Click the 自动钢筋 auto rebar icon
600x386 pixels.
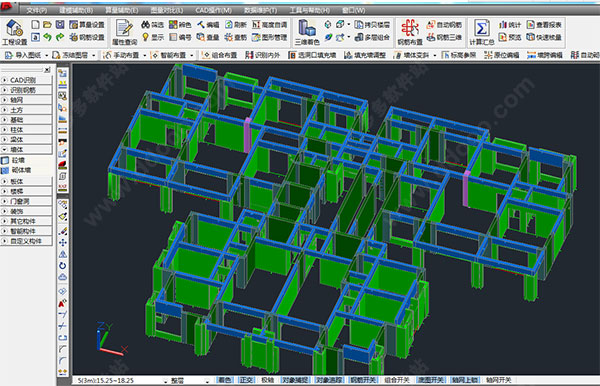tap(431, 25)
